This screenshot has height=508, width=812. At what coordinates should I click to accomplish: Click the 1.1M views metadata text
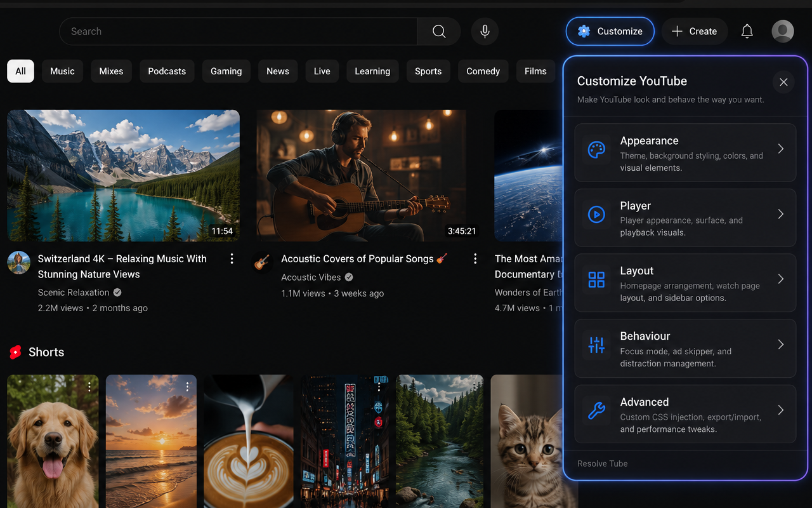pos(303,293)
